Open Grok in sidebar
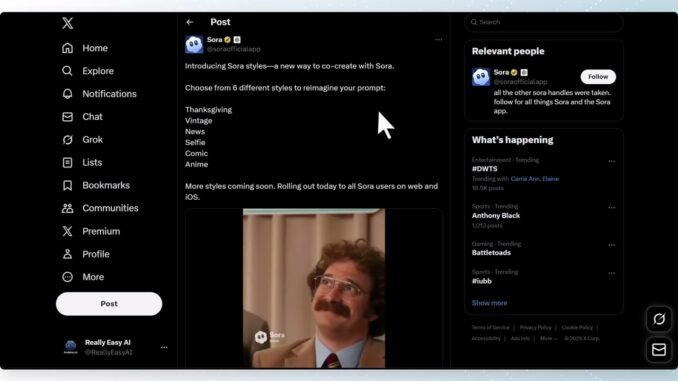 [x=82, y=140]
